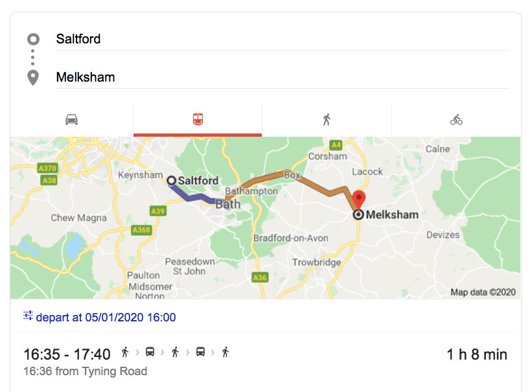This screenshot has width=532, height=392.
Task: Click the origin circle icon beside Saltford
Action: (33, 40)
